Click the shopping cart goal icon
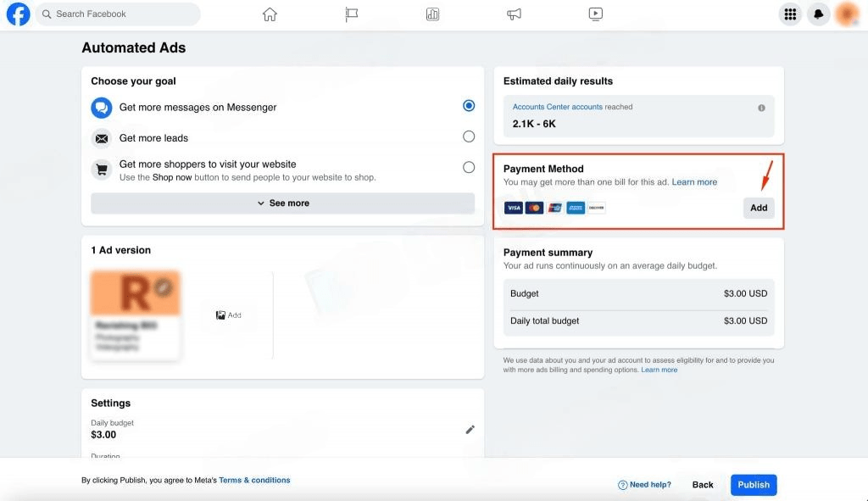 coord(102,170)
